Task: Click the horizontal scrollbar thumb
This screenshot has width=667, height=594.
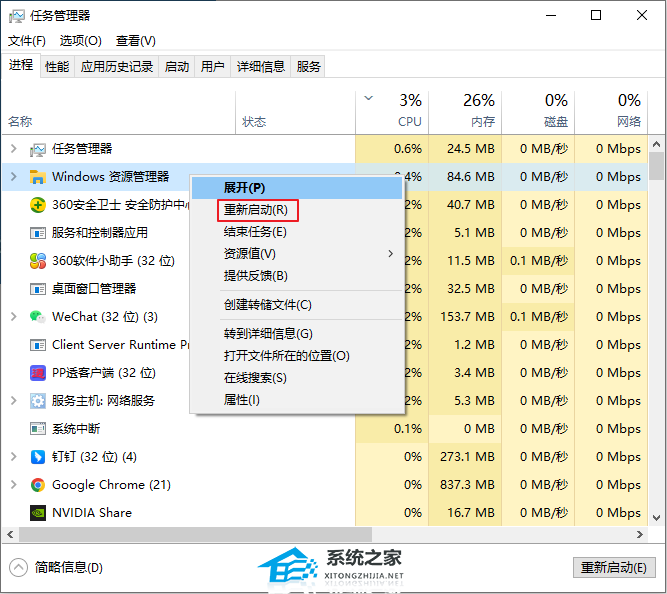Action: [195, 534]
